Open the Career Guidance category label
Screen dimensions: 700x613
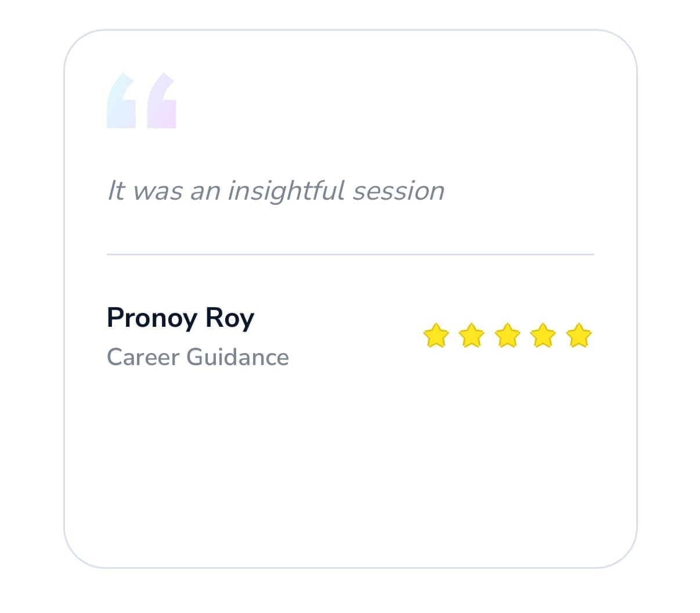[x=197, y=357]
